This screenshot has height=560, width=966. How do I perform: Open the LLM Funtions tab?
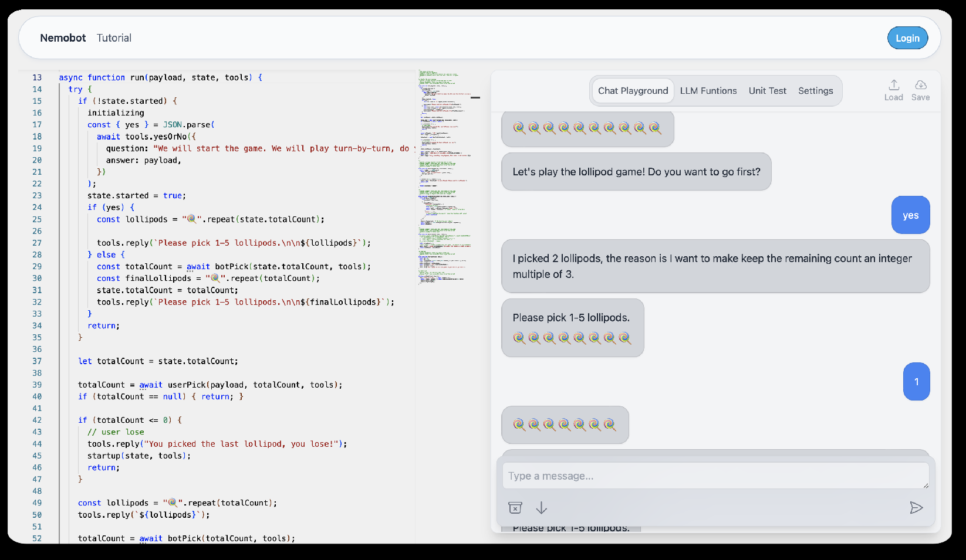tap(708, 91)
